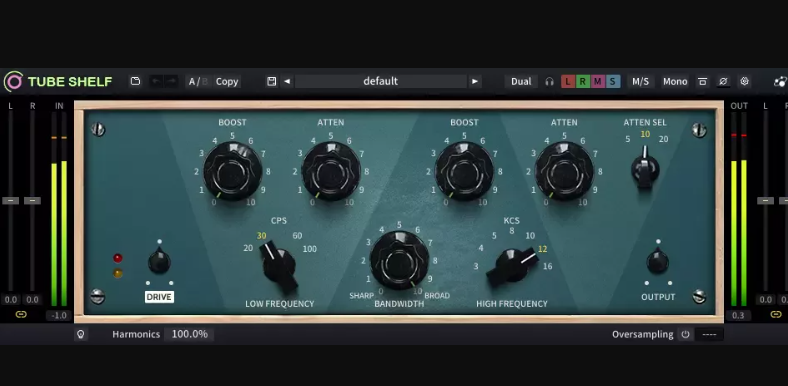Go to previous preset arrow

[x=287, y=81]
